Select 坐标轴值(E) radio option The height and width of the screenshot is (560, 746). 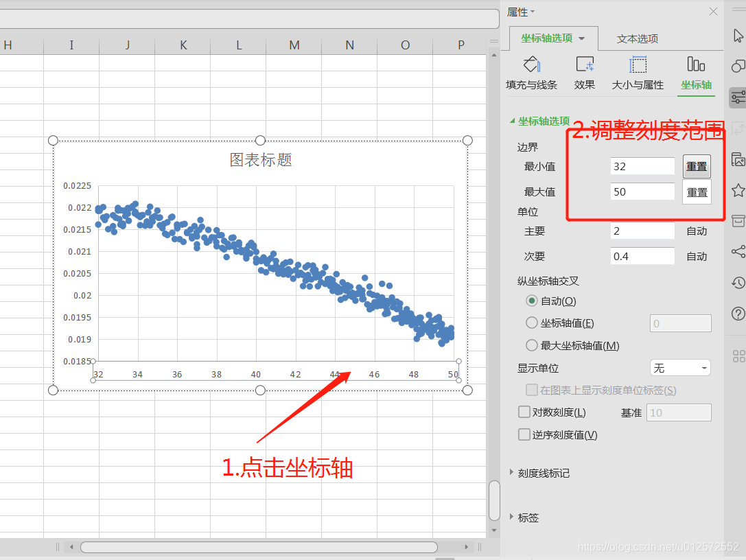531,323
